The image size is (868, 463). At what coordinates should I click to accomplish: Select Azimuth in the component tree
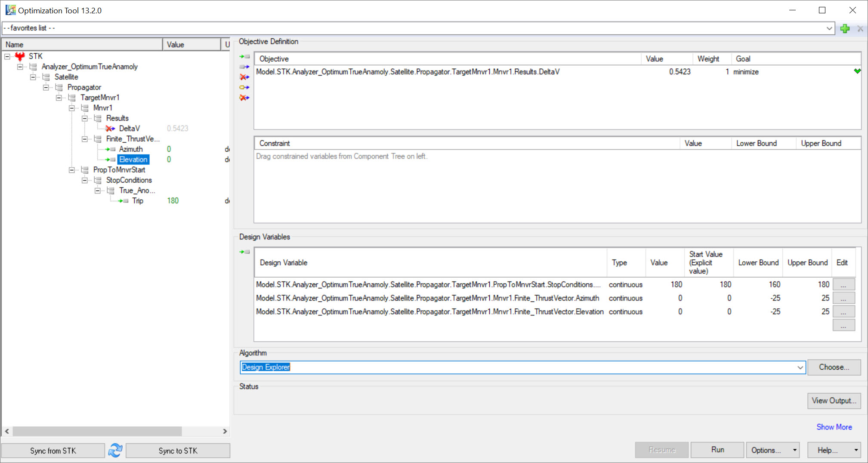tap(131, 149)
